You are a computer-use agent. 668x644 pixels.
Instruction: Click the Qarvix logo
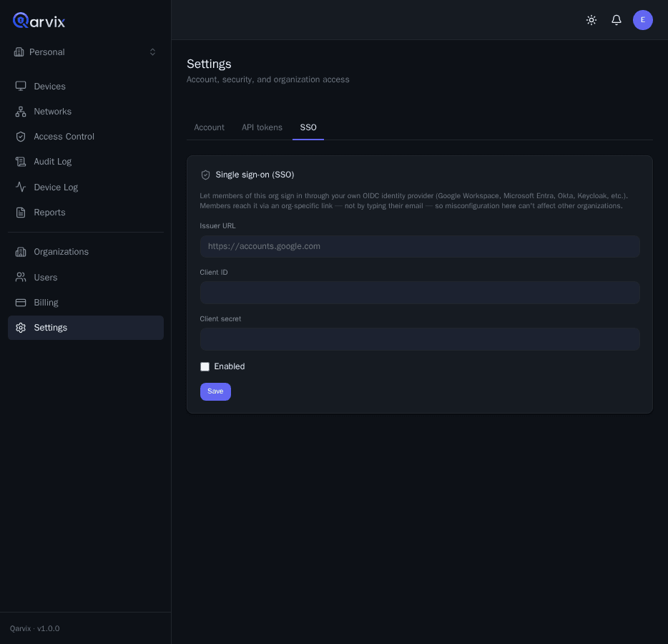tap(39, 21)
